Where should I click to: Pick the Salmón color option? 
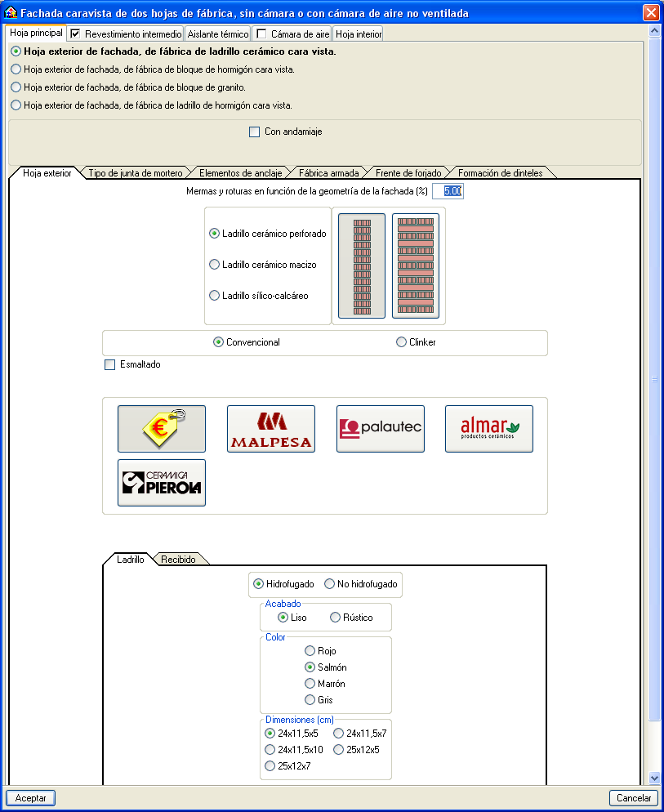pyautogui.click(x=326, y=667)
